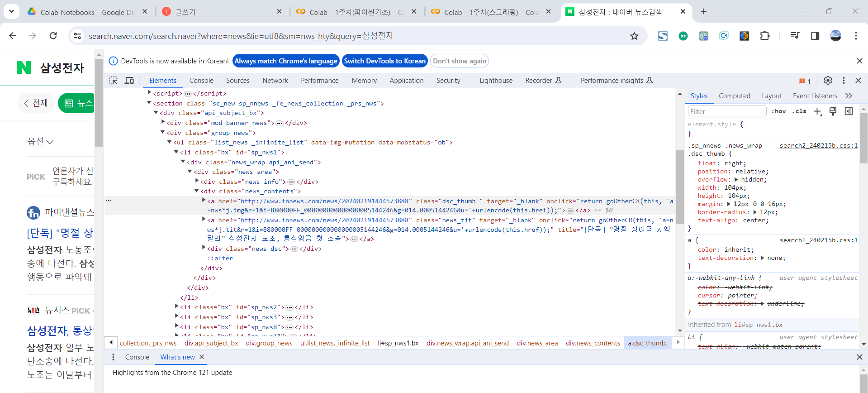Expand the div mod_banner_news node
Image resolution: width=868 pixels, height=393 pixels.
[163, 122]
